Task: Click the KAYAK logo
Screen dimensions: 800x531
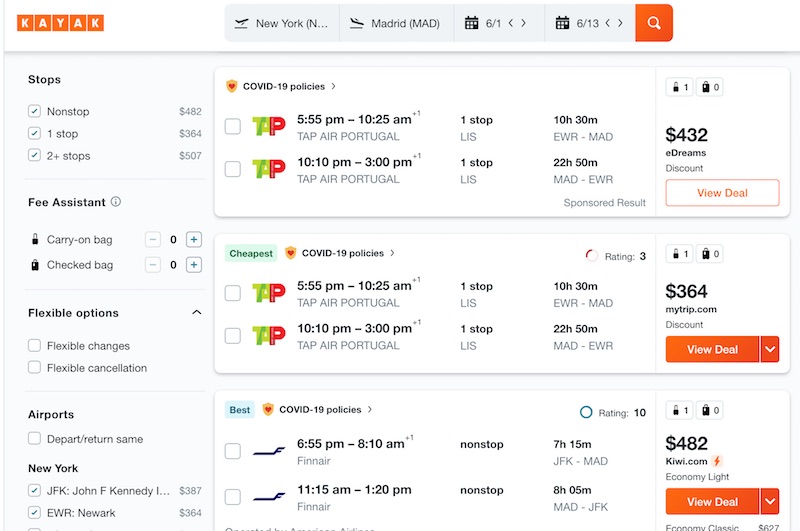Action: pos(61,23)
